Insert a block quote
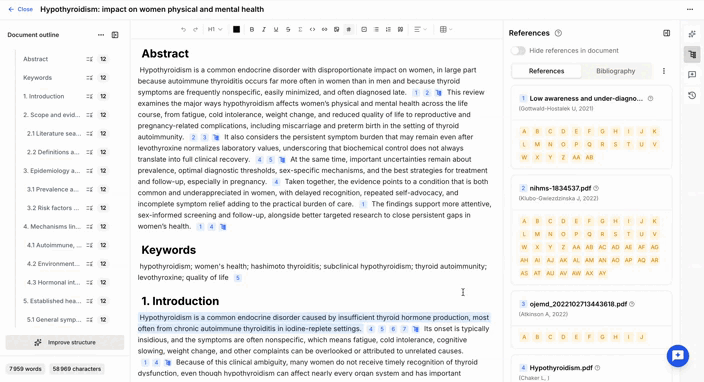The width and height of the screenshot is (704, 382). (400, 30)
